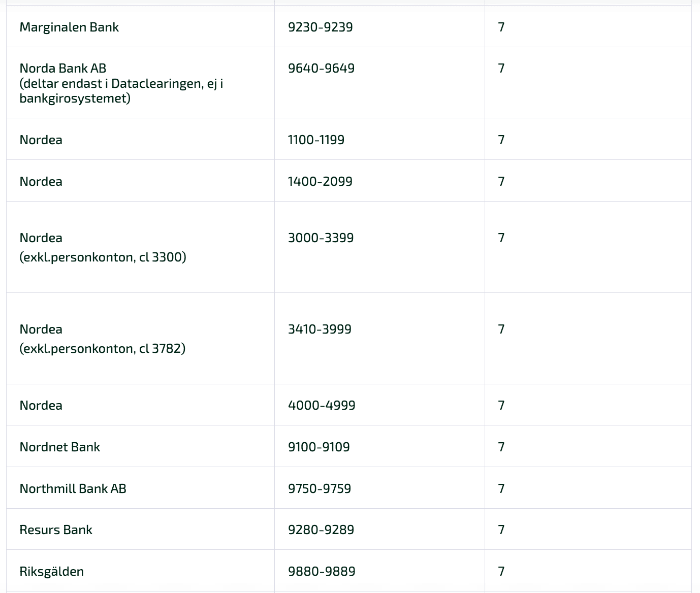Click clearing range 3000-3399
This screenshot has width=700, height=593.
coord(321,238)
